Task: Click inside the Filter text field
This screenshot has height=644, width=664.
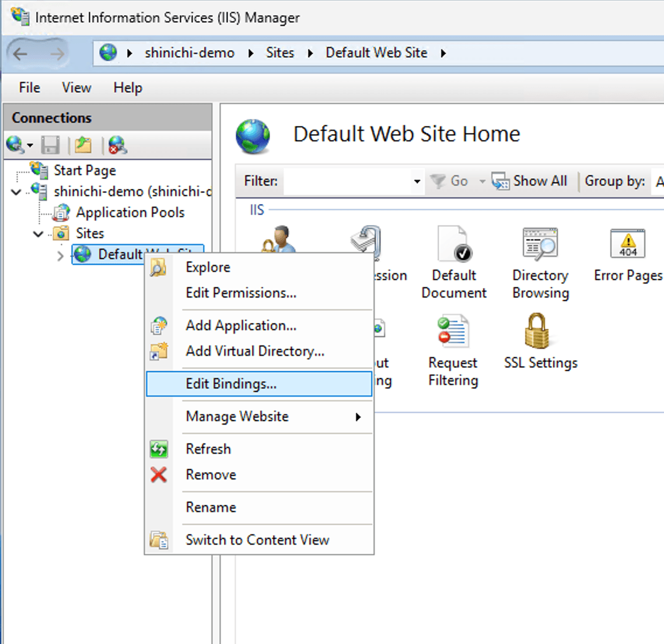Action: pyautogui.click(x=348, y=181)
